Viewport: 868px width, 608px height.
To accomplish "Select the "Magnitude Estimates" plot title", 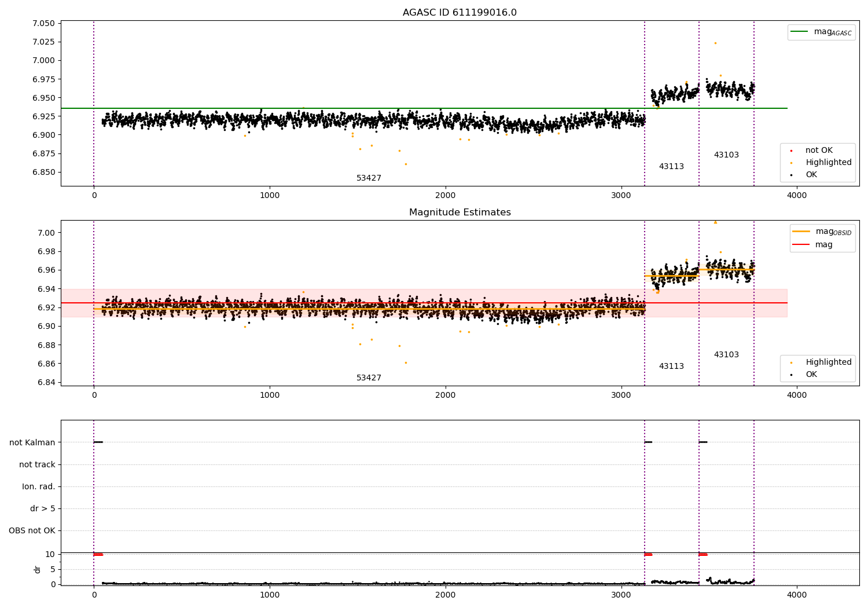I will [459, 213].
